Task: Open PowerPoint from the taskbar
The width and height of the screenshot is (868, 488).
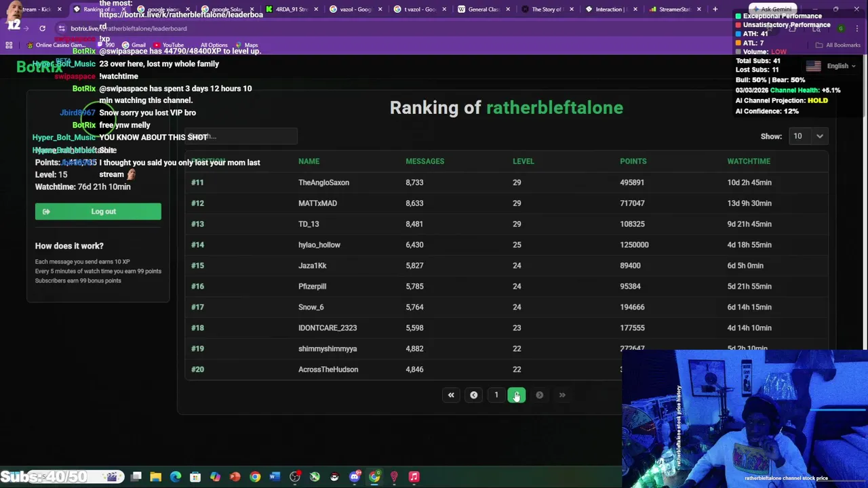Action: click(235, 477)
